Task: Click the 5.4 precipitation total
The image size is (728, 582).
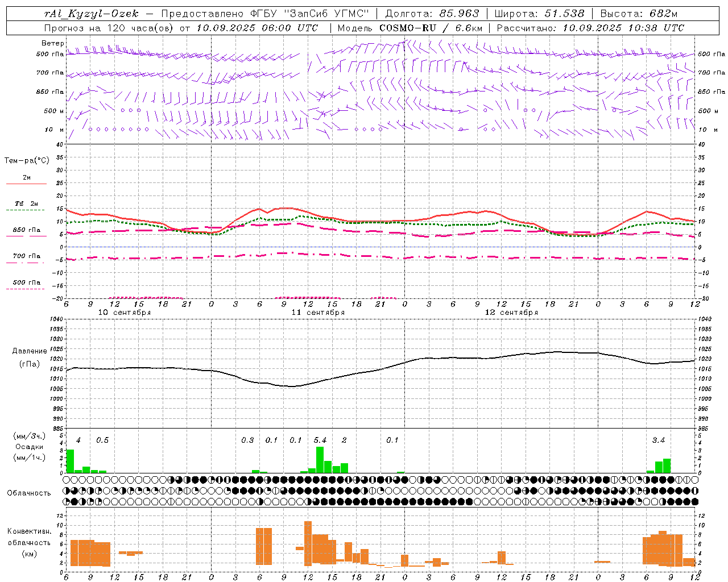Action: [x=320, y=440]
